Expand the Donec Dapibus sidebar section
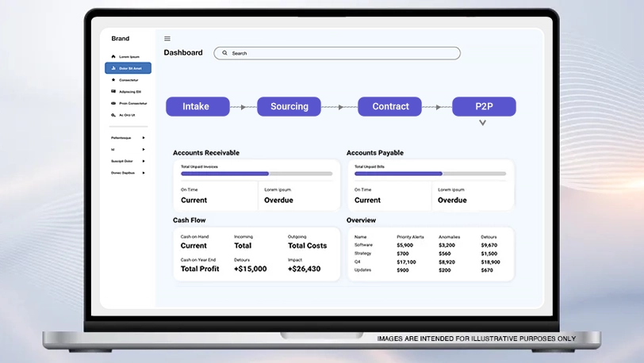Screen dimensions: 644x363 [144, 172]
